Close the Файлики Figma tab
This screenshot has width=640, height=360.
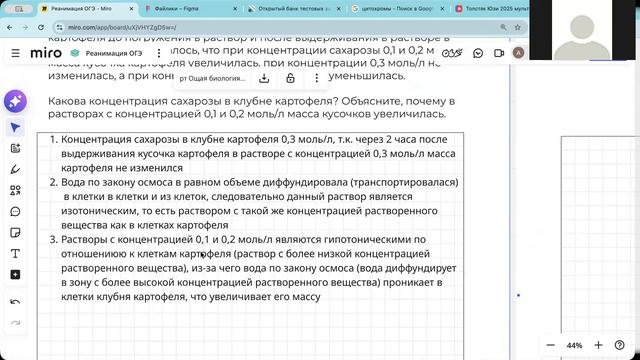pyautogui.click(x=235, y=9)
